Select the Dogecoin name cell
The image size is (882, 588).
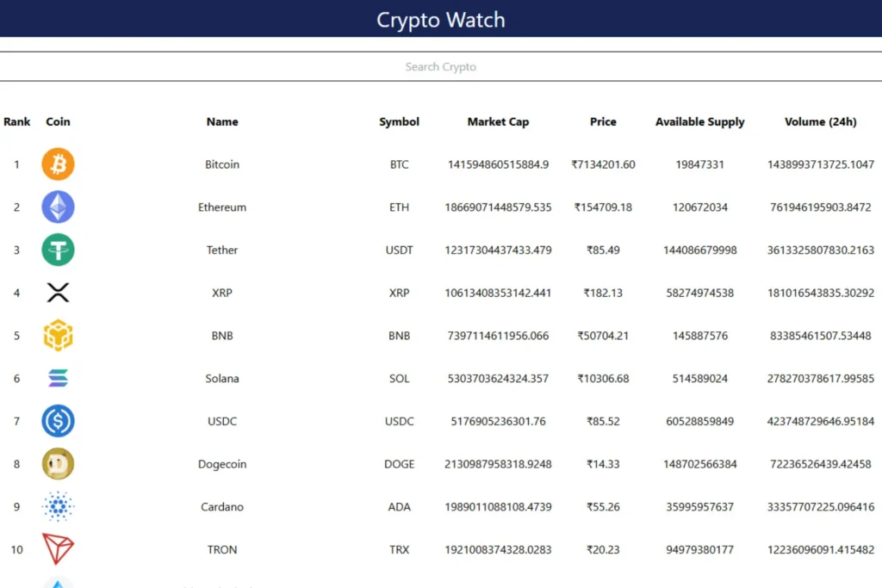pyautogui.click(x=222, y=464)
